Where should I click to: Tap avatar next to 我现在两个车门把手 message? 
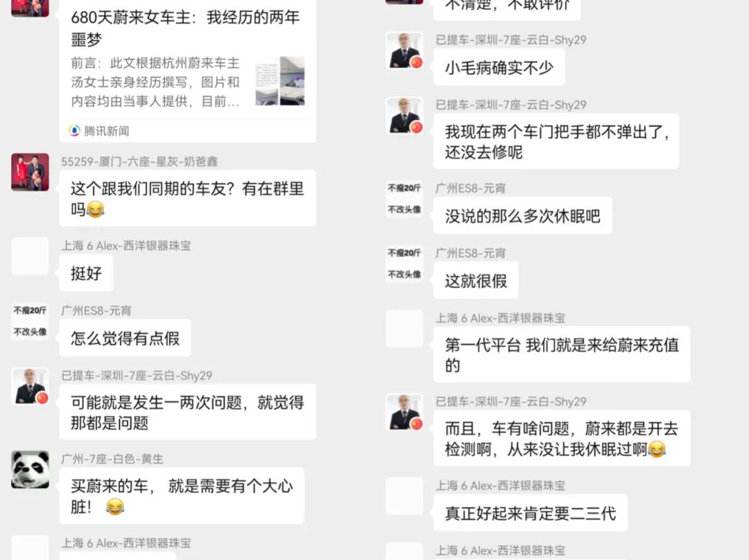coord(404,116)
